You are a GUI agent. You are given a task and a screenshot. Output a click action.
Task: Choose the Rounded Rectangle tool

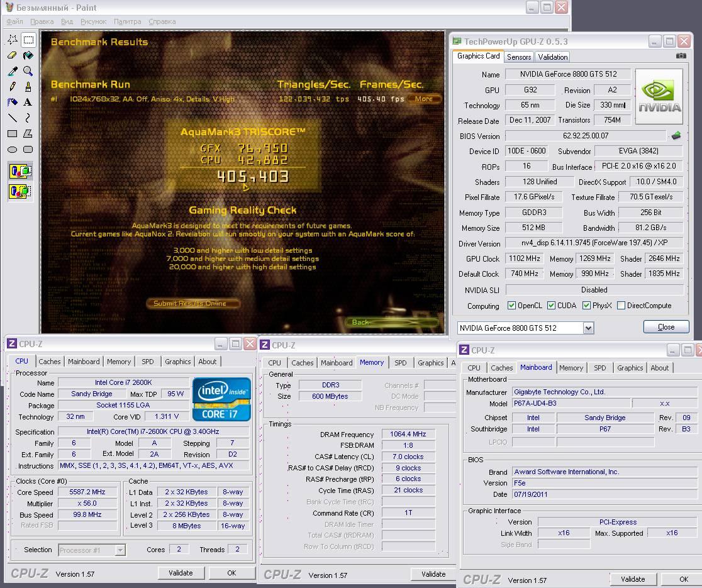coord(28,150)
